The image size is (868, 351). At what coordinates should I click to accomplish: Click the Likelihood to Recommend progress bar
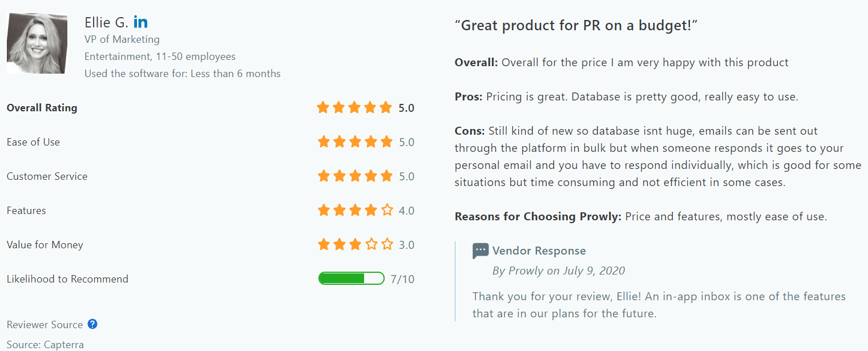pyautogui.click(x=351, y=279)
